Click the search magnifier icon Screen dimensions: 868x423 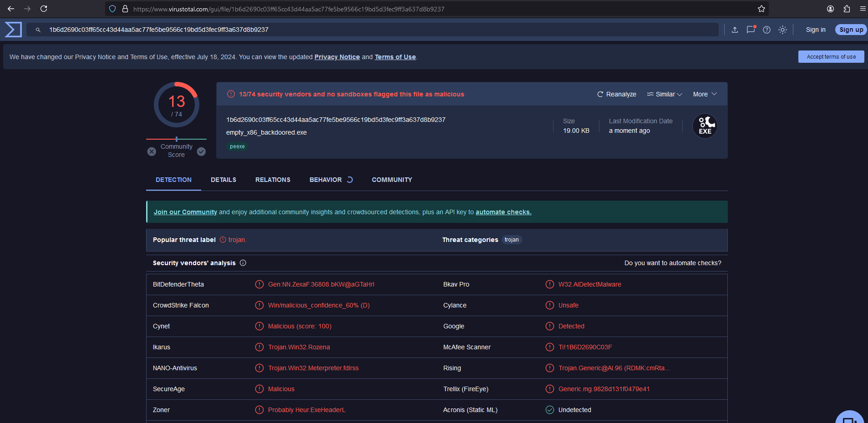[38, 30]
